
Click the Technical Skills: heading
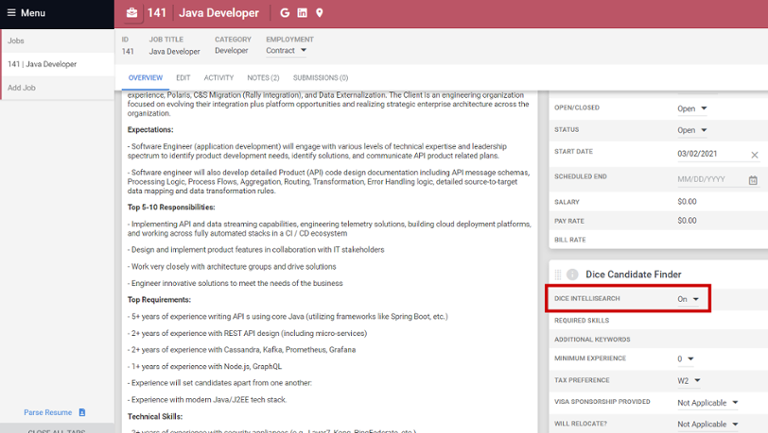point(155,416)
